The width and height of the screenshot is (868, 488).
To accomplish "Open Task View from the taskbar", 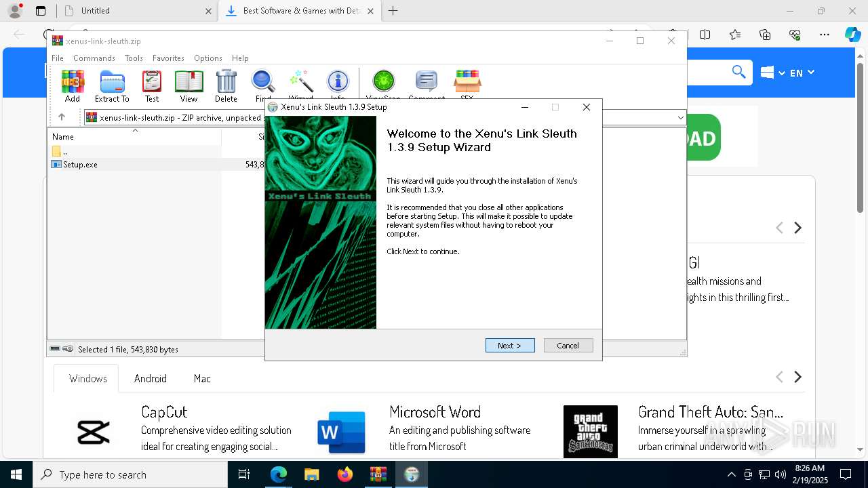I will tap(244, 474).
